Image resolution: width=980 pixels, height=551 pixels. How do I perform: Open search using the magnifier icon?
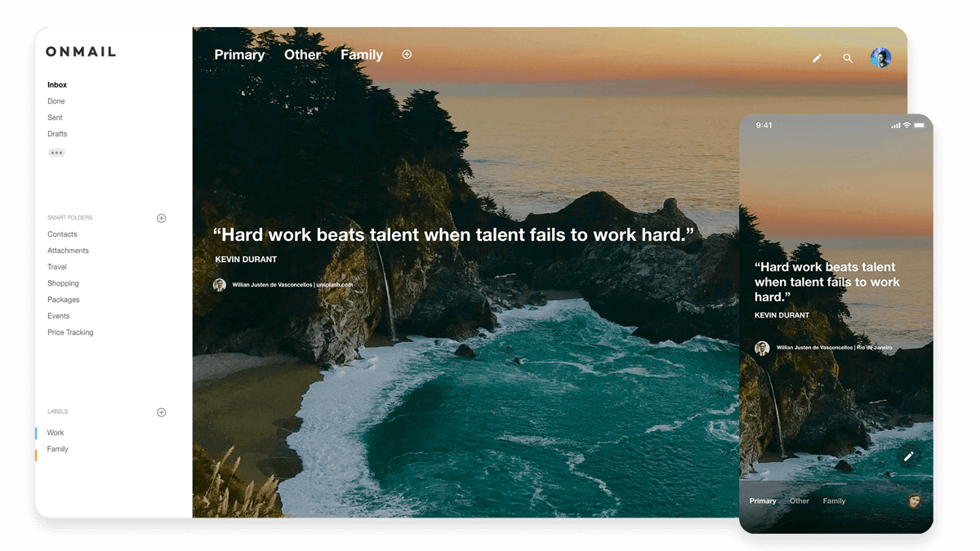848,58
